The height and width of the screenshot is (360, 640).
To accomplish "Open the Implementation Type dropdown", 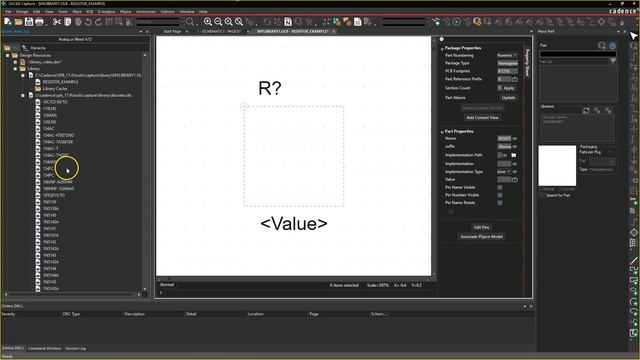I will pos(504,172).
